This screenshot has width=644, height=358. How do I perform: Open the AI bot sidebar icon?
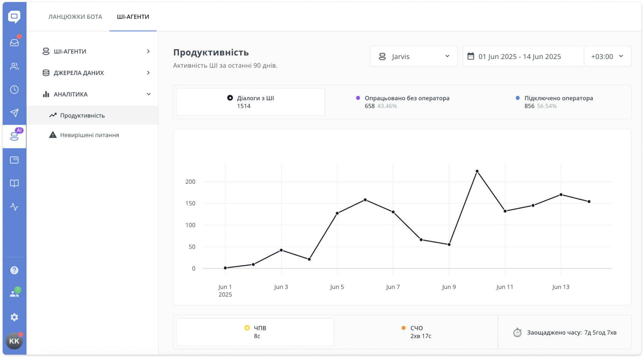pyautogui.click(x=14, y=136)
